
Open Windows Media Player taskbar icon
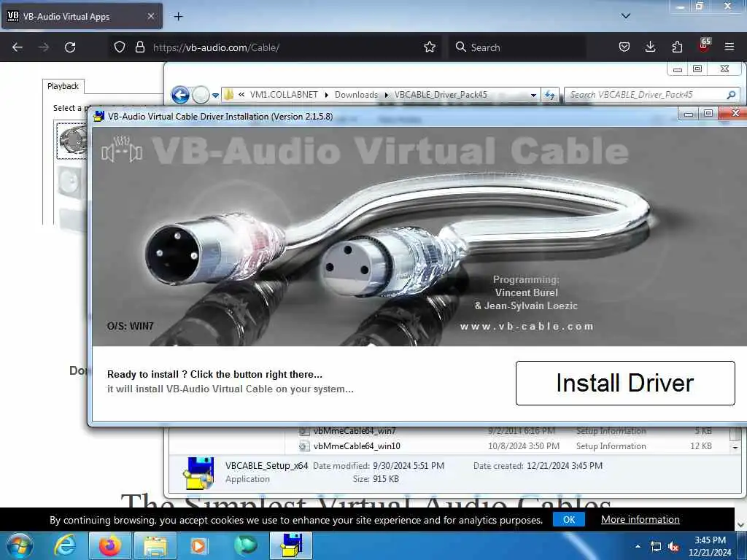(x=198, y=545)
